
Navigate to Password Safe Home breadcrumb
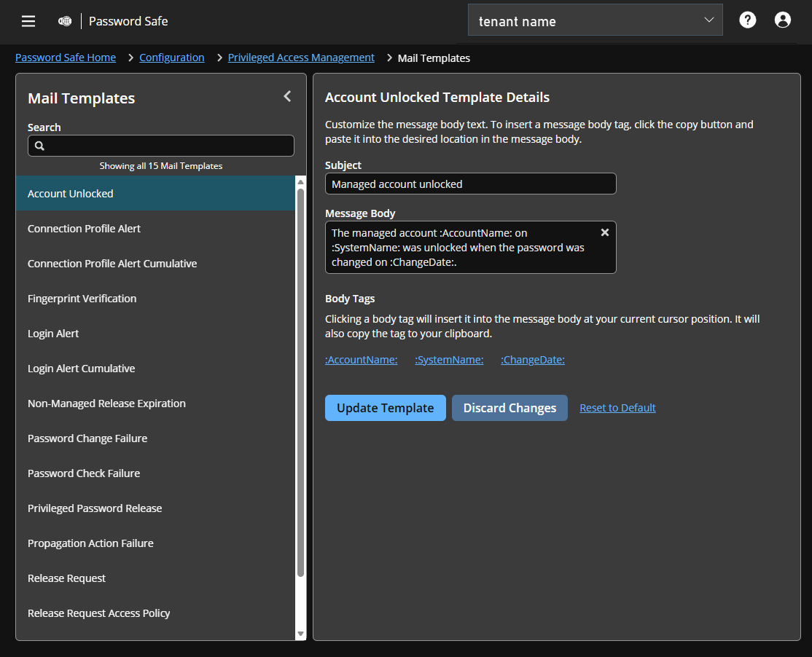(65, 57)
